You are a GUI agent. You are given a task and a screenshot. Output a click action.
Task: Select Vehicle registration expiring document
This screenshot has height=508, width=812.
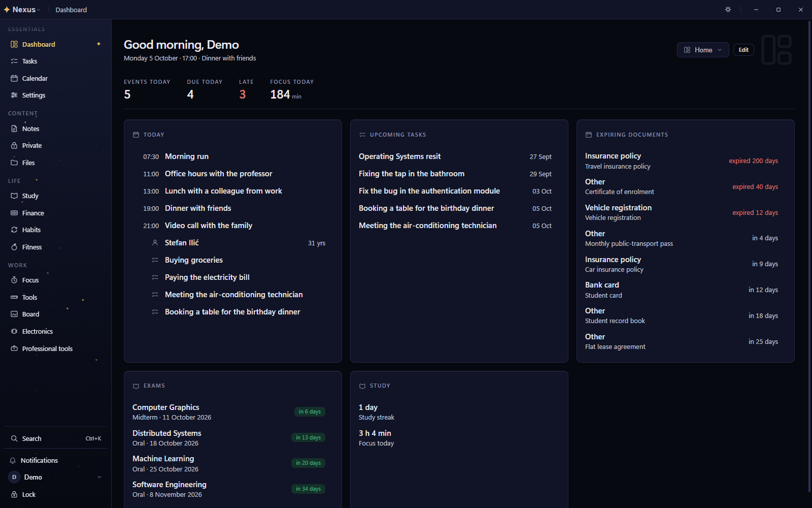coord(682,212)
